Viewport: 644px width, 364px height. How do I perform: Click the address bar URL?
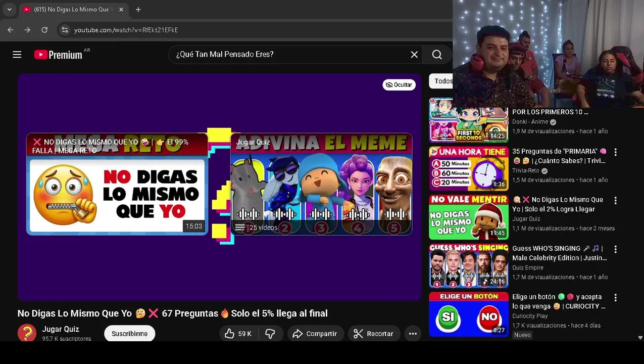[x=126, y=30]
